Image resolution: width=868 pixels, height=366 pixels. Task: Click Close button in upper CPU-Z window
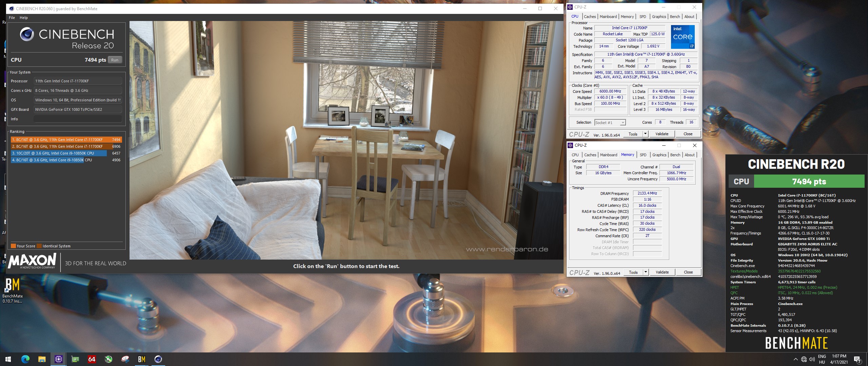(688, 134)
